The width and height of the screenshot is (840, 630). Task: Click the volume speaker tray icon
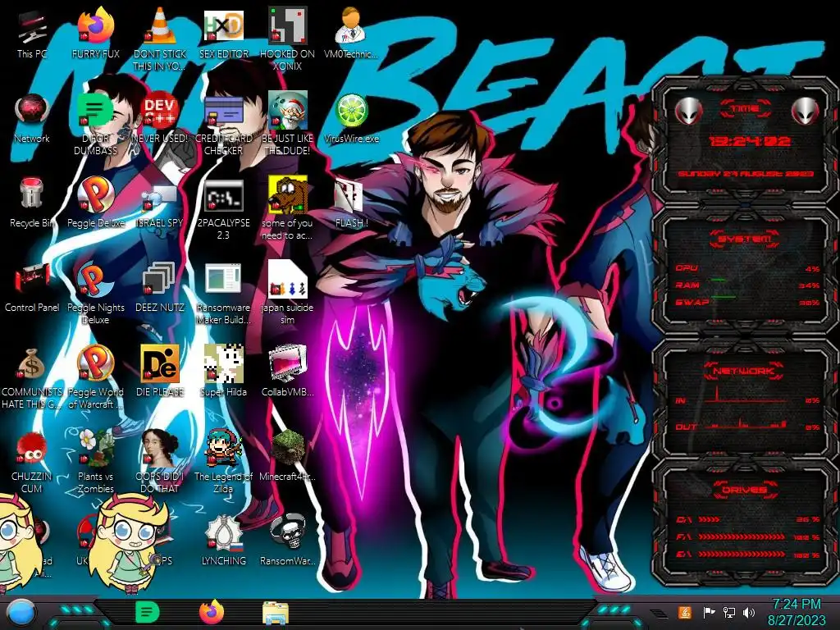point(748,612)
